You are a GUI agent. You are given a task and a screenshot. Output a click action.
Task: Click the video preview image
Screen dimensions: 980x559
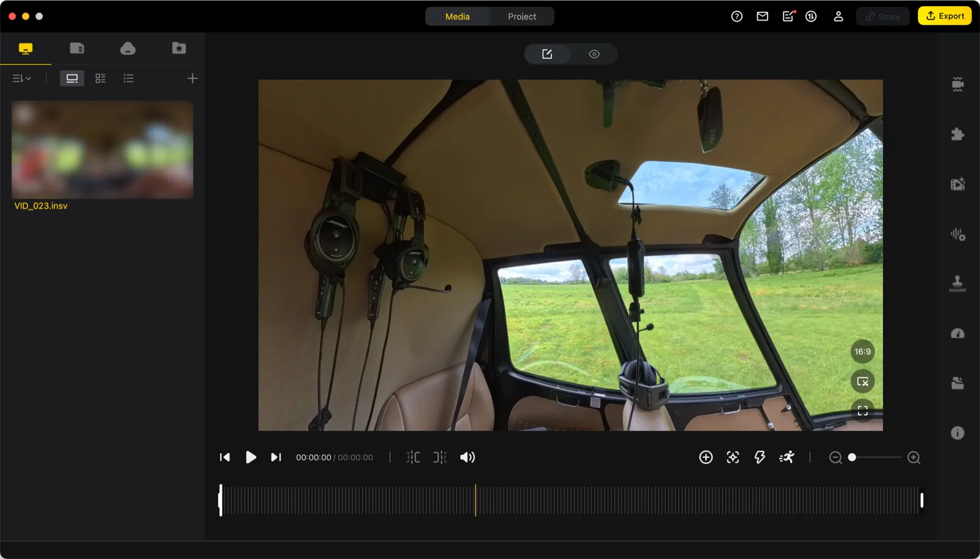point(570,255)
